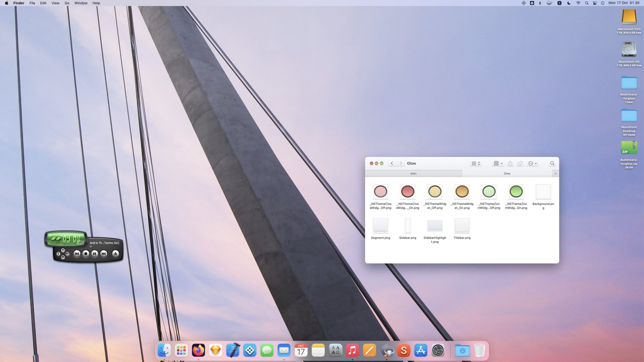Click the Tags icon in Finder toolbar
Viewport: 644px width, 362px height.
click(x=520, y=163)
